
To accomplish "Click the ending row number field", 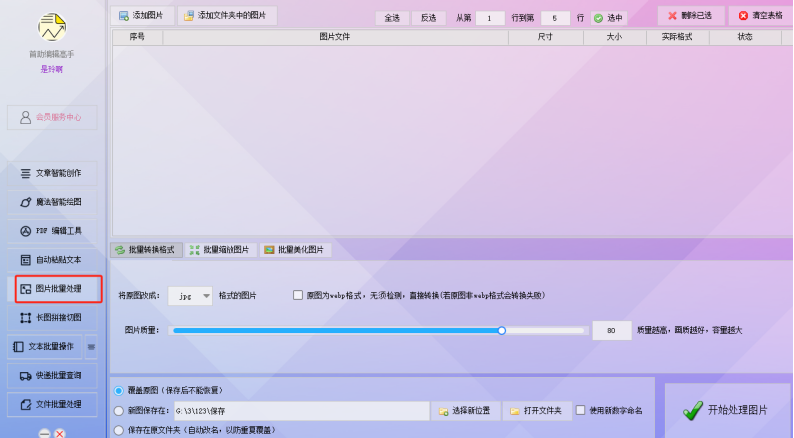I will click(555, 18).
